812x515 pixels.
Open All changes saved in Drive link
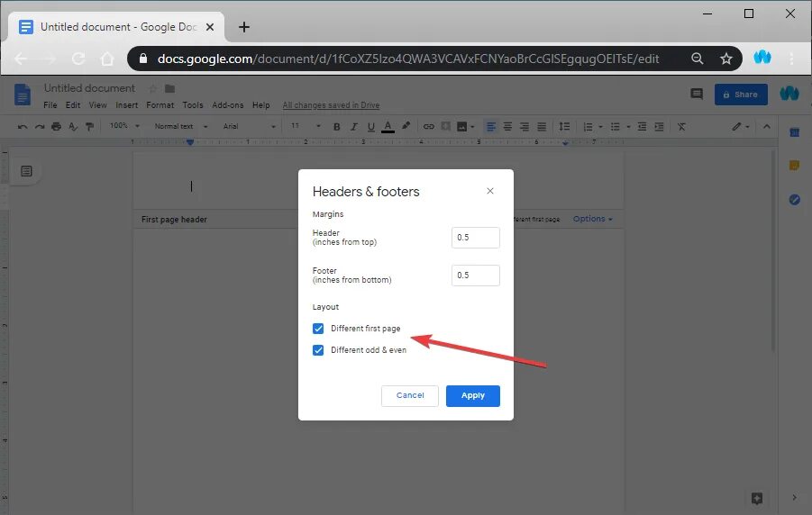pyautogui.click(x=331, y=105)
